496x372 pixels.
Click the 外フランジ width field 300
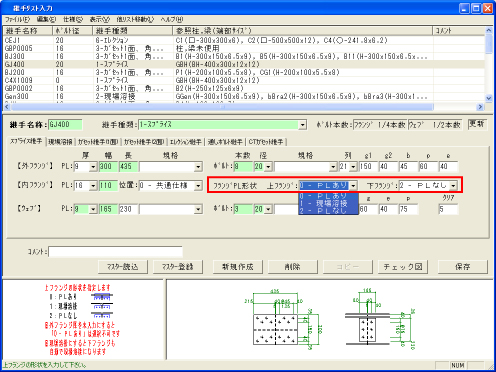point(108,167)
